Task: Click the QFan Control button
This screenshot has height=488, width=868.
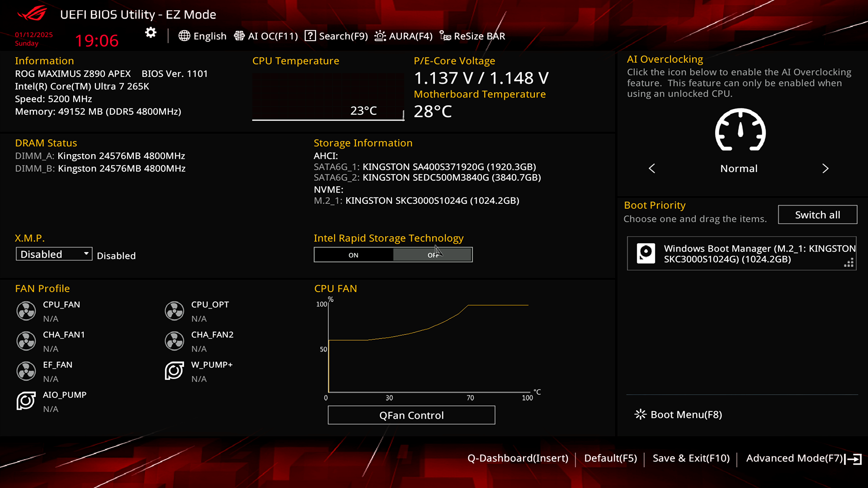Action: click(411, 415)
